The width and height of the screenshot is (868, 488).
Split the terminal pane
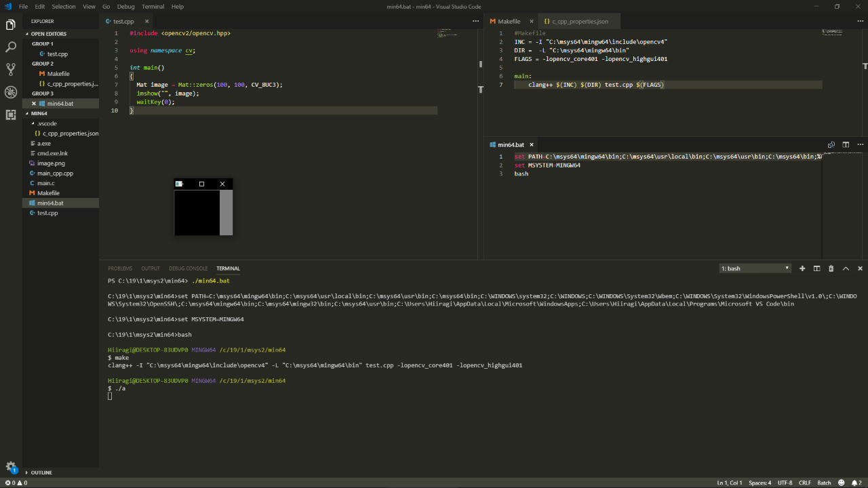816,268
